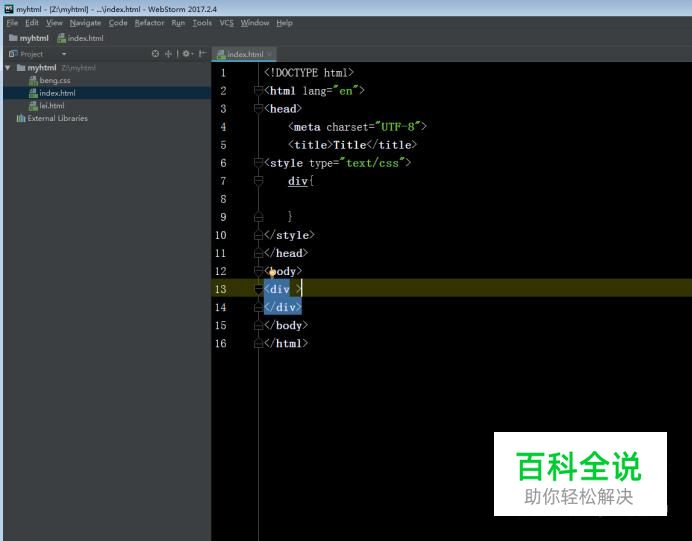Screen dimensions: 692x541
Task: Click line number 8 in gutter
Action: [223, 199]
